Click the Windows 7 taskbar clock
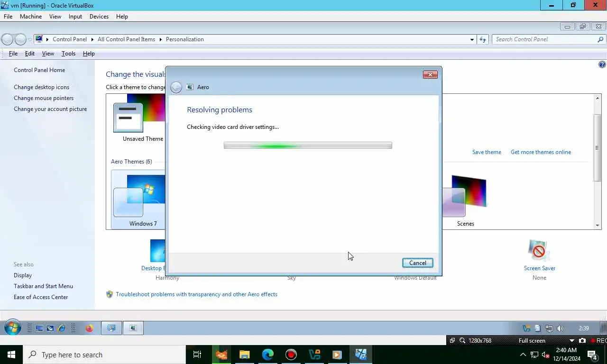Screen dimensions: 607x364 [584, 328]
